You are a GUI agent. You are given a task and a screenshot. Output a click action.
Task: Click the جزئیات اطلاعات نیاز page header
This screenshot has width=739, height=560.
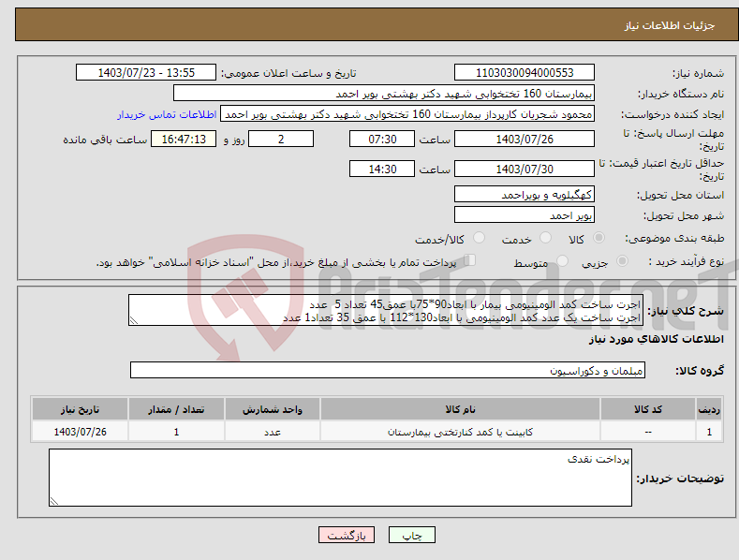pos(670,25)
